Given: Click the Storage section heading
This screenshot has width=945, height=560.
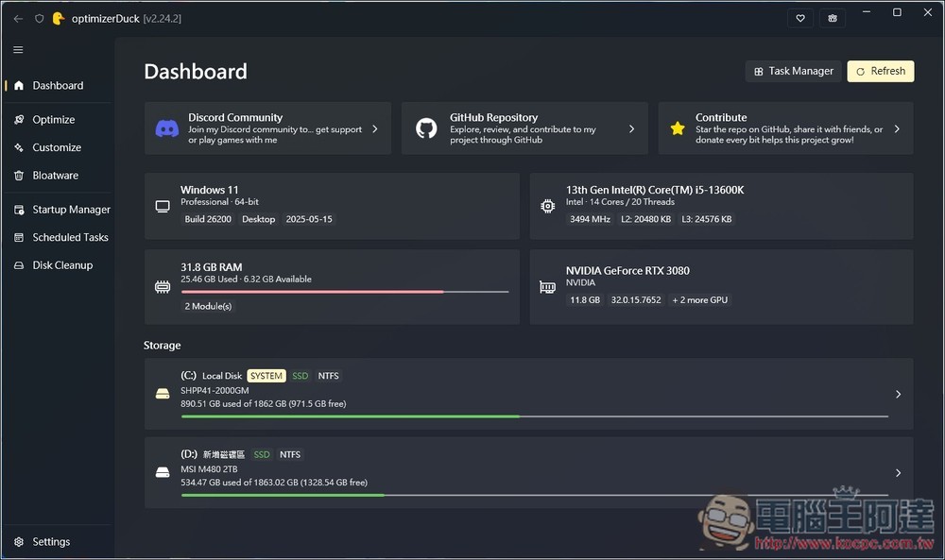Looking at the screenshot, I should tap(163, 345).
